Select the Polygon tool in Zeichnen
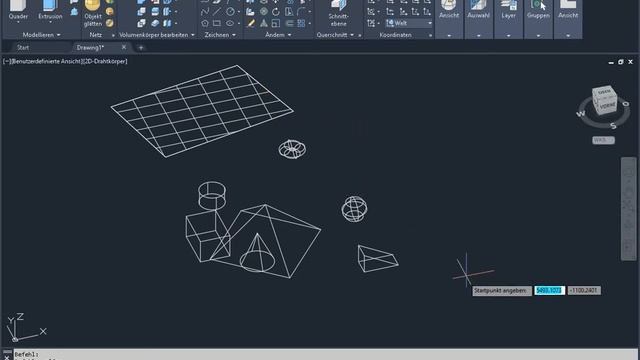This screenshot has width=640, height=360. pyautogui.click(x=205, y=23)
